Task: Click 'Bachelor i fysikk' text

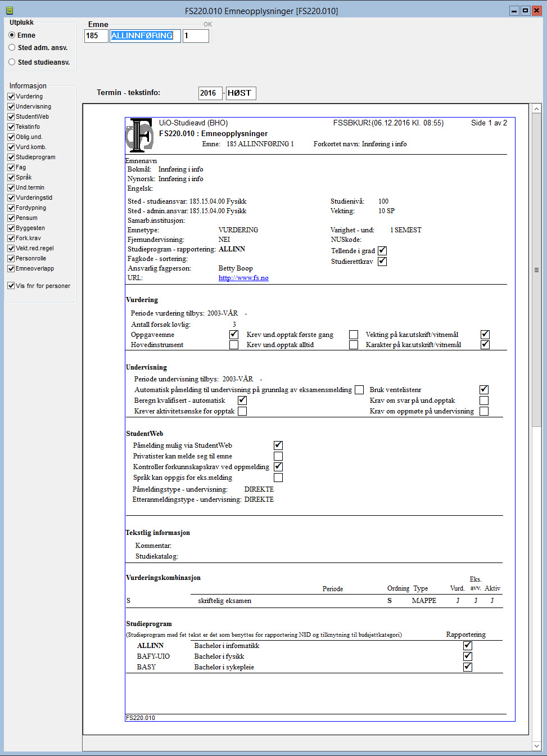Action: [219, 656]
